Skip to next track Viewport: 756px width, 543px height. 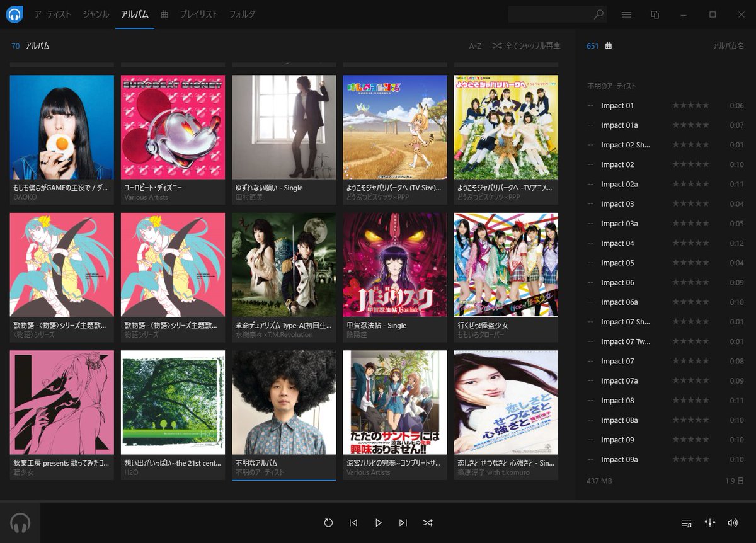403,523
